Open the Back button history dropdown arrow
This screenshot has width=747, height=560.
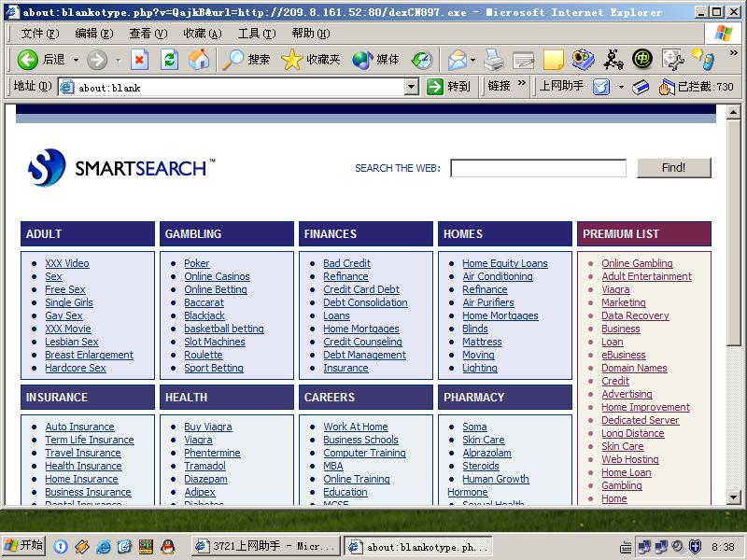(x=75, y=60)
